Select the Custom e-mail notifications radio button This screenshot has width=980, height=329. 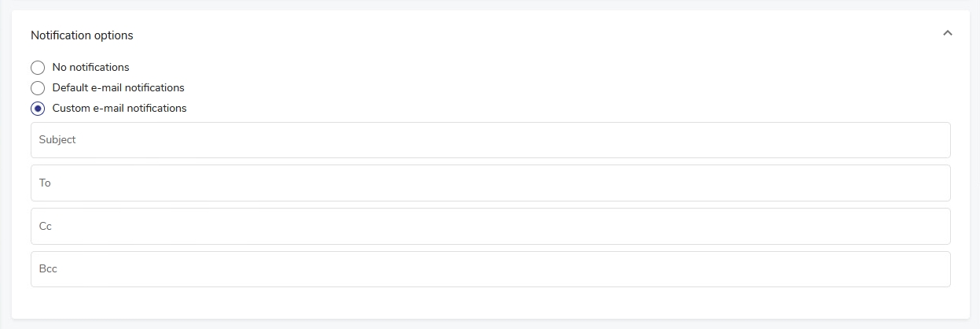(38, 109)
